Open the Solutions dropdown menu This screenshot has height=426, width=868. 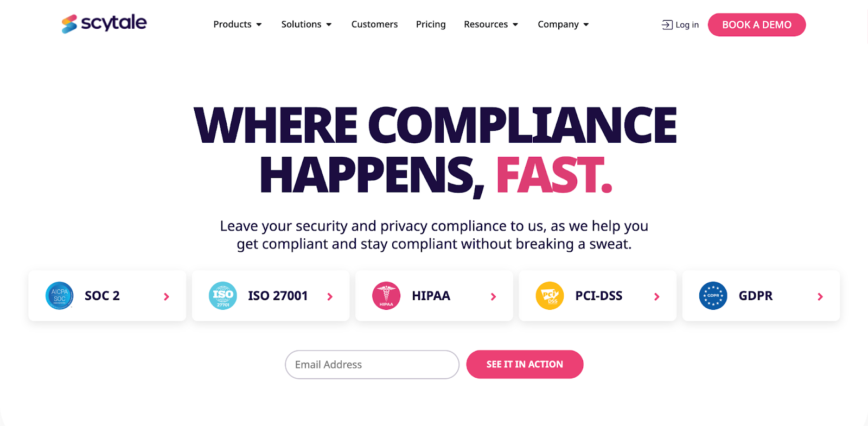click(307, 24)
